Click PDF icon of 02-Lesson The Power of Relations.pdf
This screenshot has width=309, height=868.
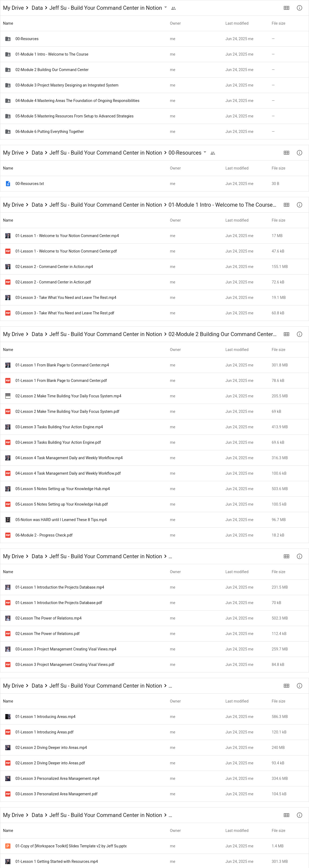8,634
